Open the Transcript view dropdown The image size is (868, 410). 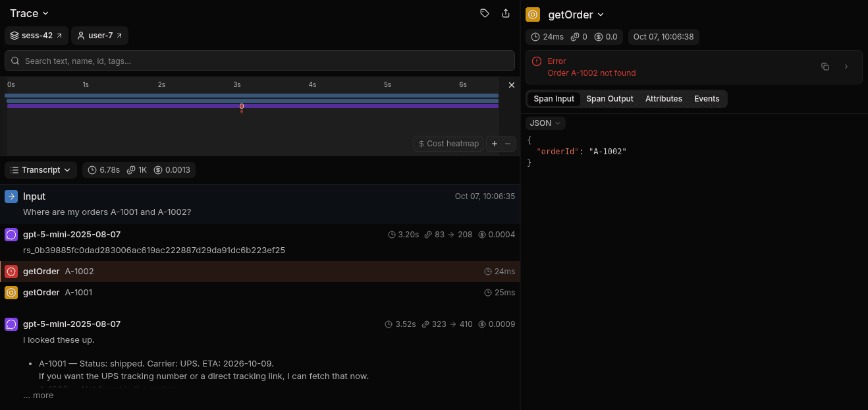41,170
